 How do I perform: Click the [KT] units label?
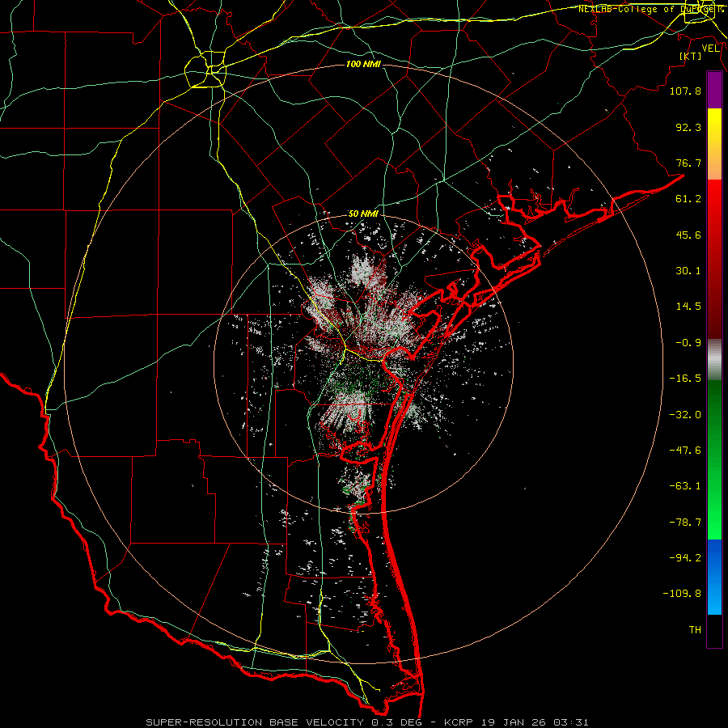click(x=691, y=56)
